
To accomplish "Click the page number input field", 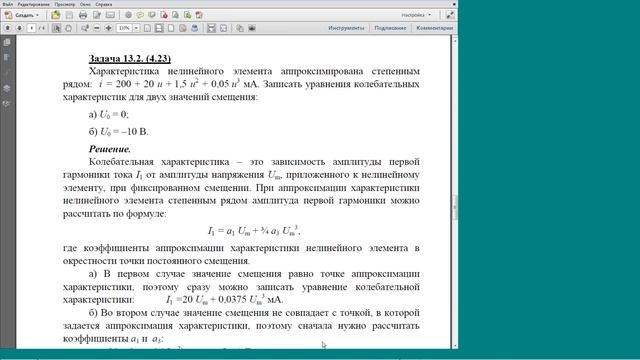I will (x=31, y=28).
